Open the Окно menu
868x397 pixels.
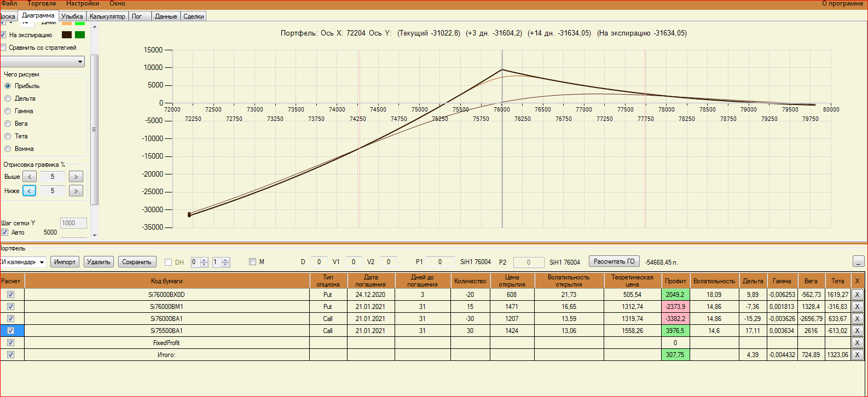tap(117, 4)
